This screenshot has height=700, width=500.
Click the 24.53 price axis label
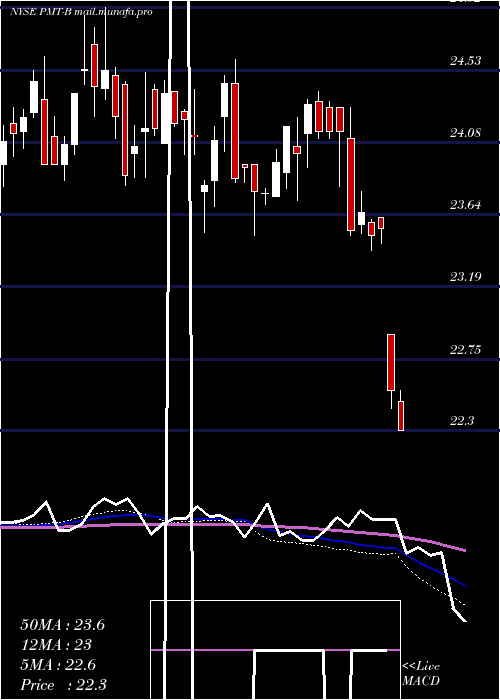465,61
